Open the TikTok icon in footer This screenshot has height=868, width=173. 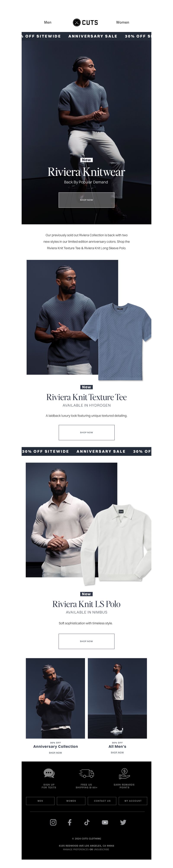pos(87,822)
